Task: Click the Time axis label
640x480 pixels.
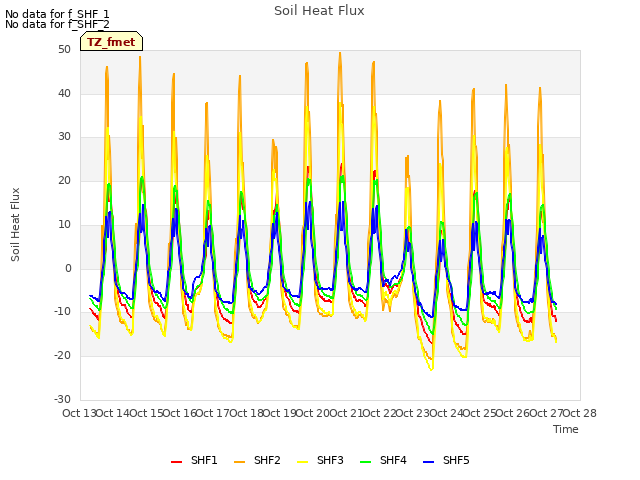Action: click(x=566, y=429)
